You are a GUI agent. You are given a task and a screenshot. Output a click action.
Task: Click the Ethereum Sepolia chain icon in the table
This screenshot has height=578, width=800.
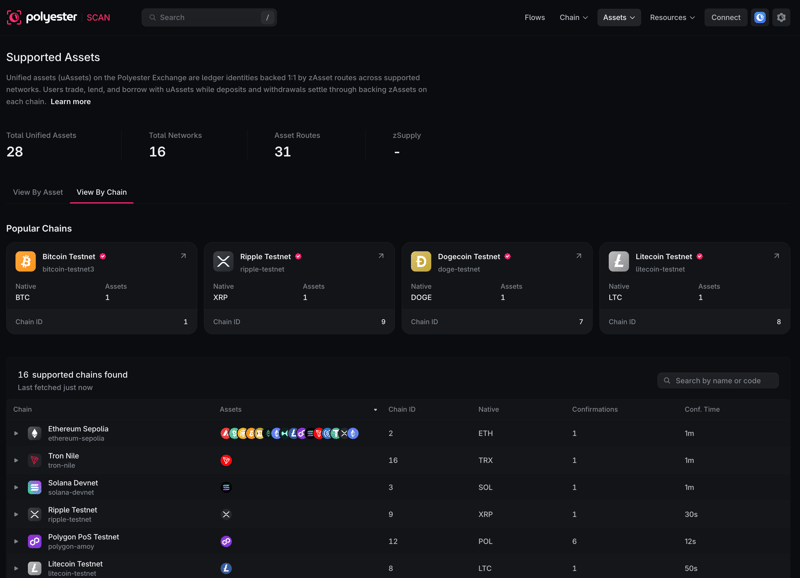pos(34,433)
